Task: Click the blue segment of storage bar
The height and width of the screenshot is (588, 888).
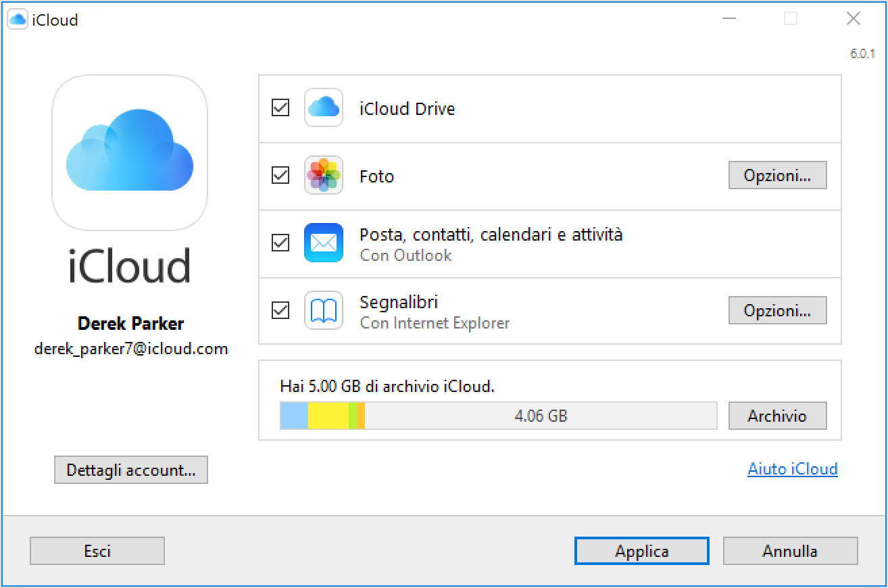Action: (x=294, y=416)
